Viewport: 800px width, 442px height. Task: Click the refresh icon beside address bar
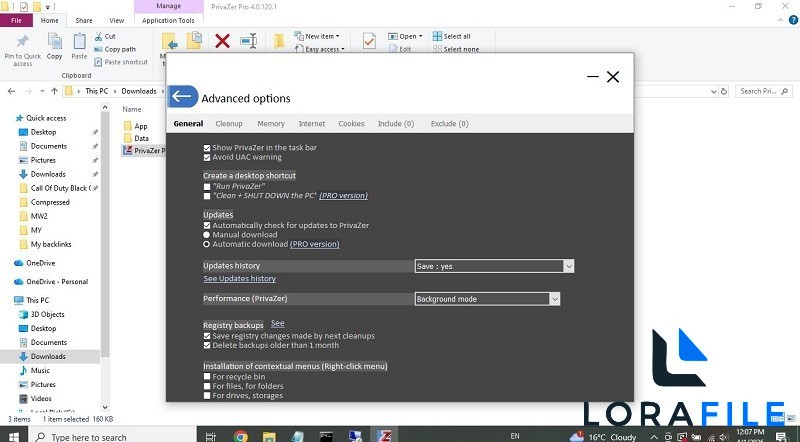[x=723, y=91]
